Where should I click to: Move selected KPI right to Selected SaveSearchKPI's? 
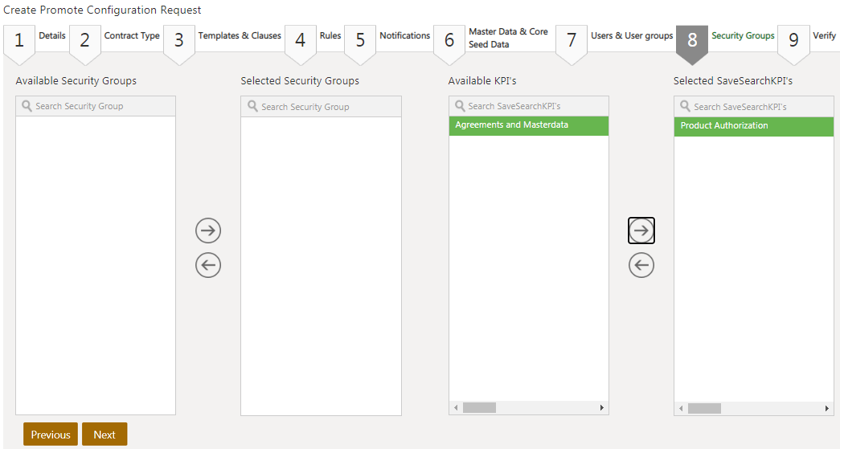pyautogui.click(x=641, y=230)
